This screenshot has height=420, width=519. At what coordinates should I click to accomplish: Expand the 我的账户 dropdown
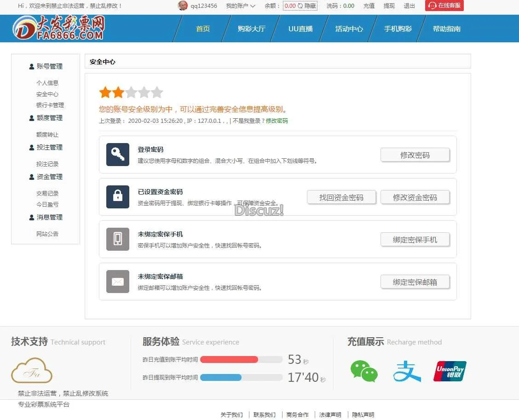[x=240, y=6]
